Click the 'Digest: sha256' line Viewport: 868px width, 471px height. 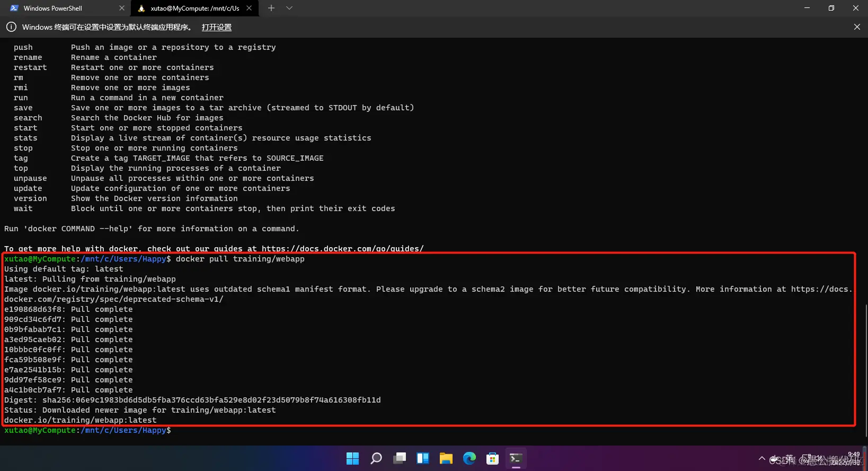tap(192, 400)
